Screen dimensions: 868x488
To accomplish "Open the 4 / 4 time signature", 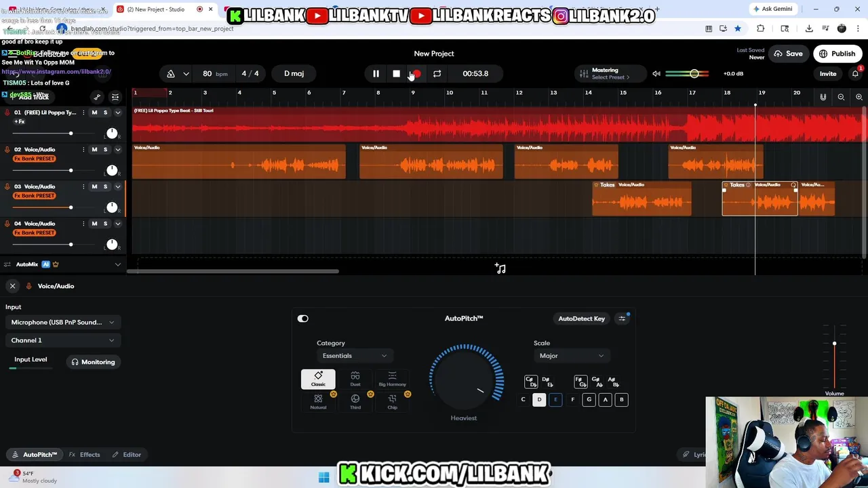I will point(250,73).
